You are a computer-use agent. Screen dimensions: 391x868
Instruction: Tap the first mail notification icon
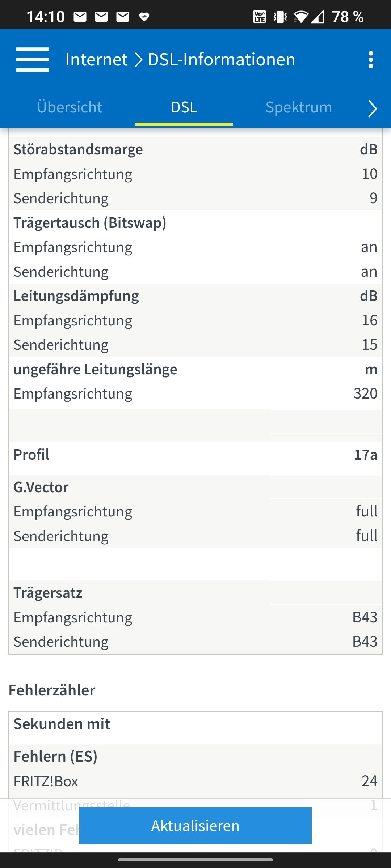pos(80,17)
